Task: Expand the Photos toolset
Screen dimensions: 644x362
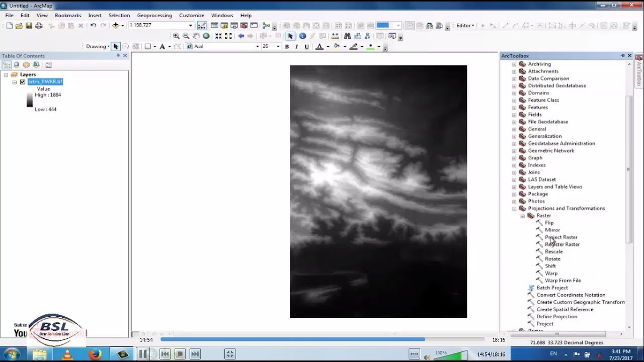Action: pyautogui.click(x=514, y=201)
